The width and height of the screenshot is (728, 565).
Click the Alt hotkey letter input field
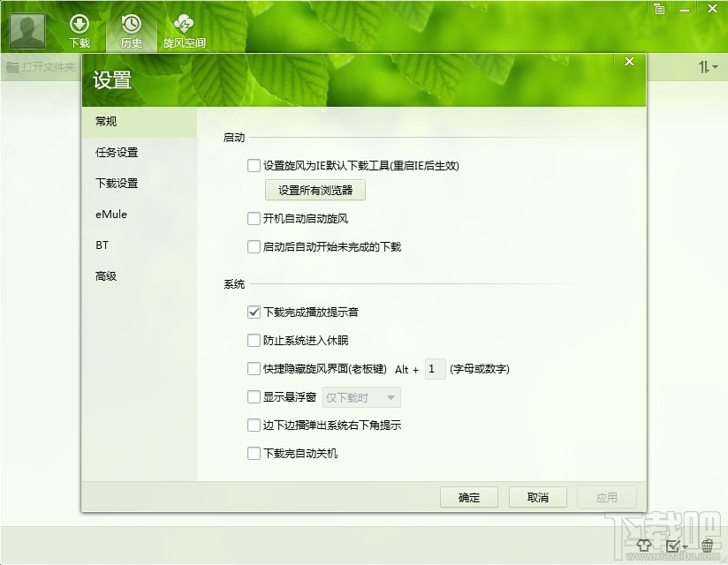pyautogui.click(x=434, y=369)
